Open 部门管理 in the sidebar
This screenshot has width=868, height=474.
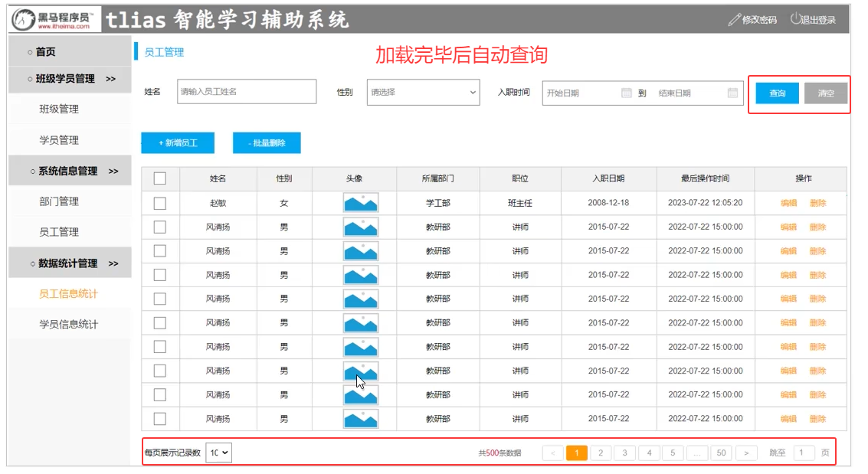coord(59,201)
